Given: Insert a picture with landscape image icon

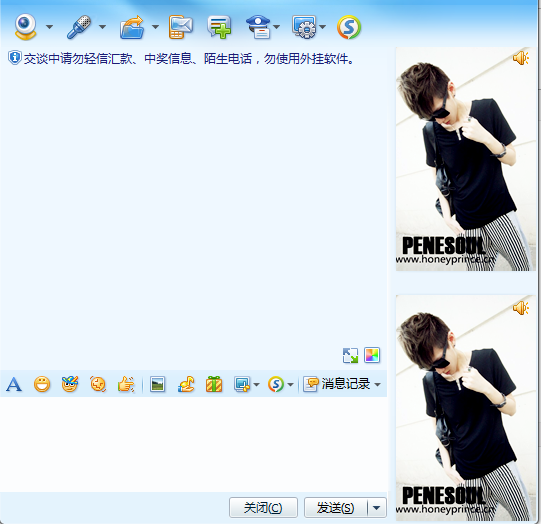Looking at the screenshot, I should click(158, 384).
